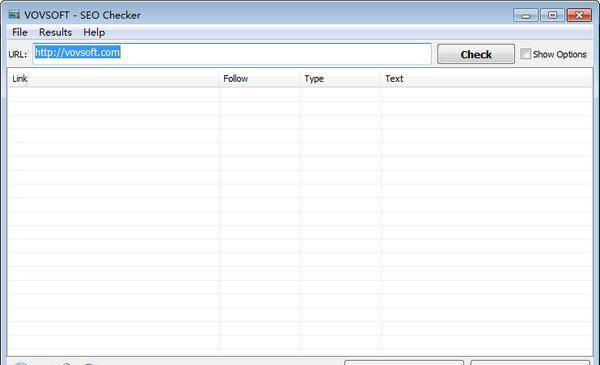Open the File menu
Viewport: 600px width, 365px height.
pos(20,33)
